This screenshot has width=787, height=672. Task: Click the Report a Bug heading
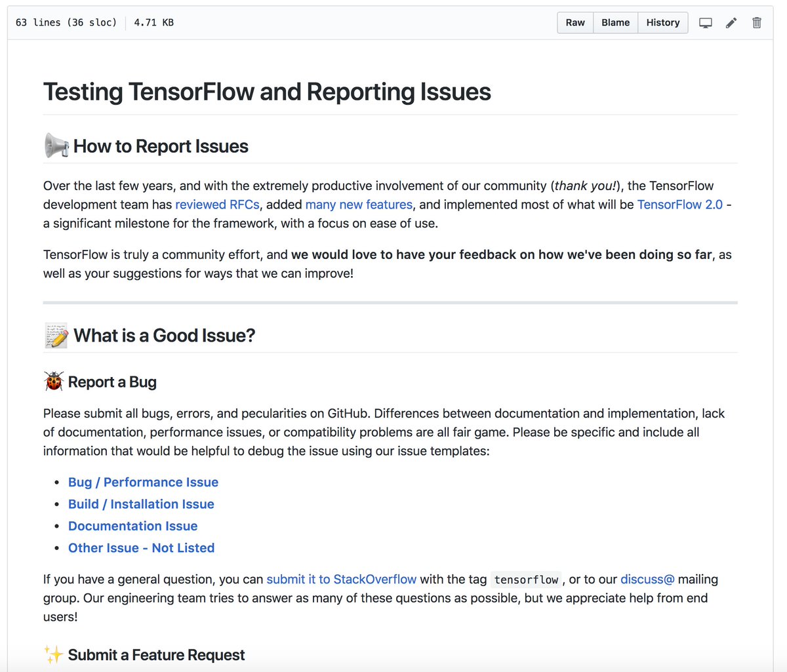point(112,382)
